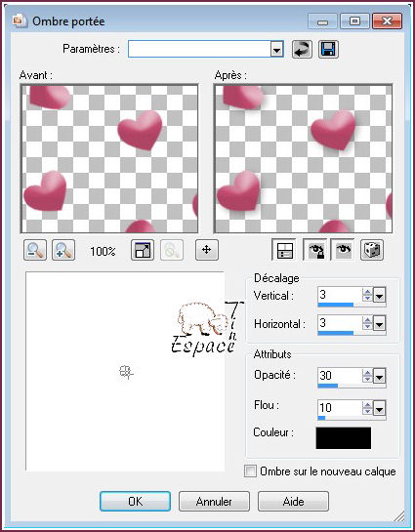Toggle the show/hide previews panel icon
This screenshot has height=532, width=415.
(285, 250)
